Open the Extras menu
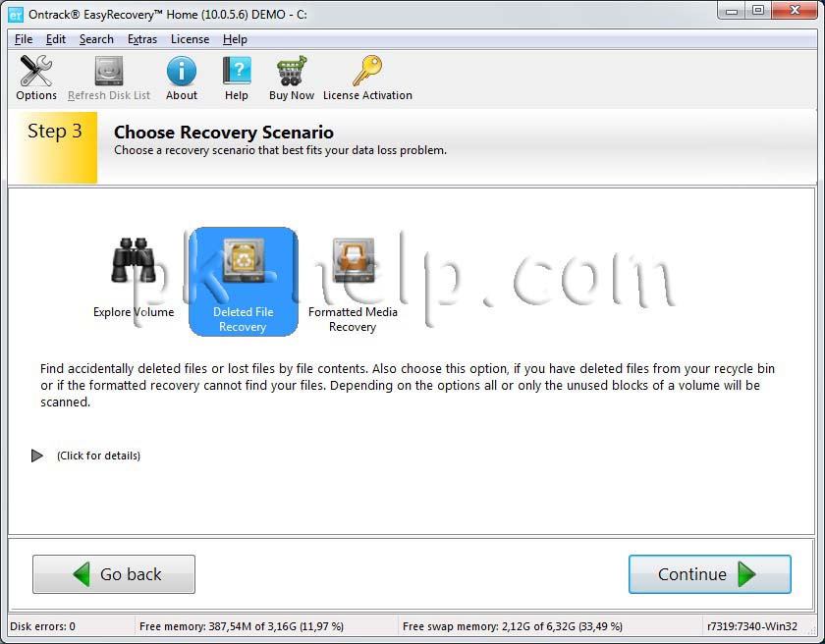 [142, 39]
